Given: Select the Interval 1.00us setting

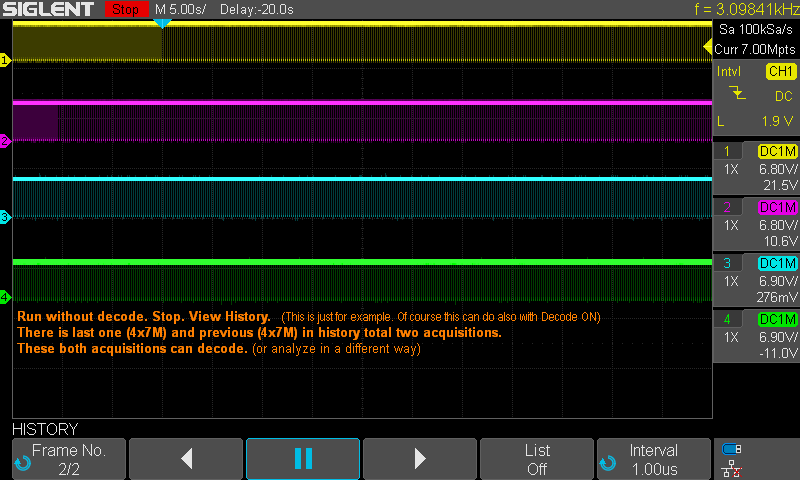Looking at the screenshot, I should coord(654,459).
